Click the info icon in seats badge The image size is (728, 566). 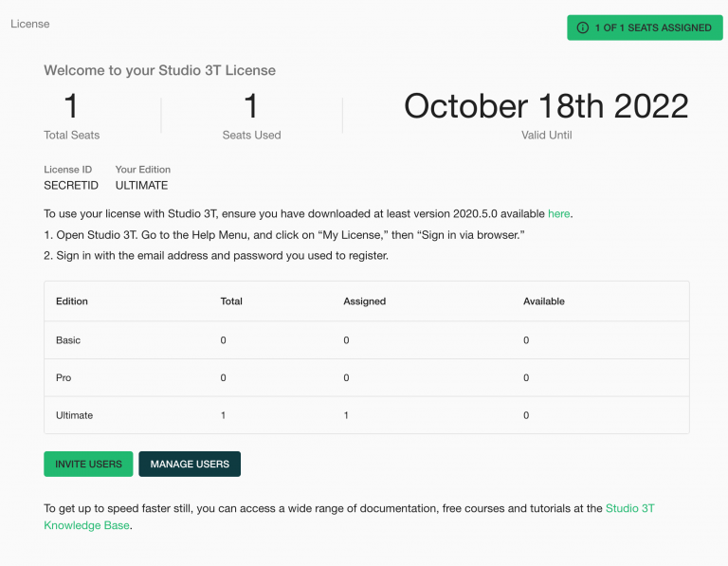(583, 27)
